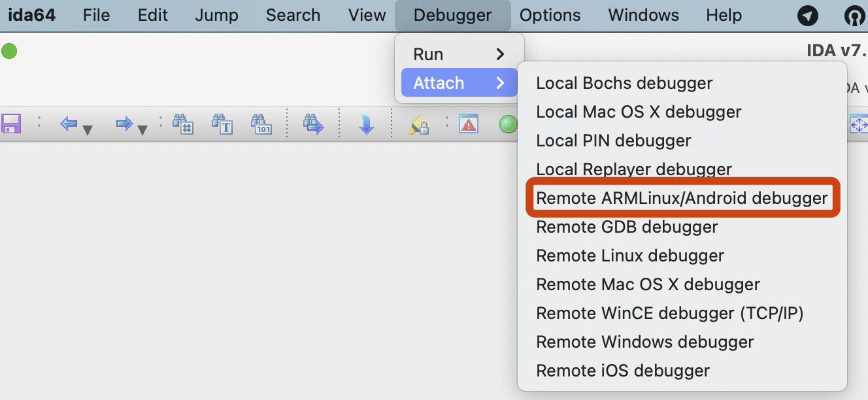868x400 pixels.
Task: Choose Local Bochs debugger from the list
Action: pos(624,82)
